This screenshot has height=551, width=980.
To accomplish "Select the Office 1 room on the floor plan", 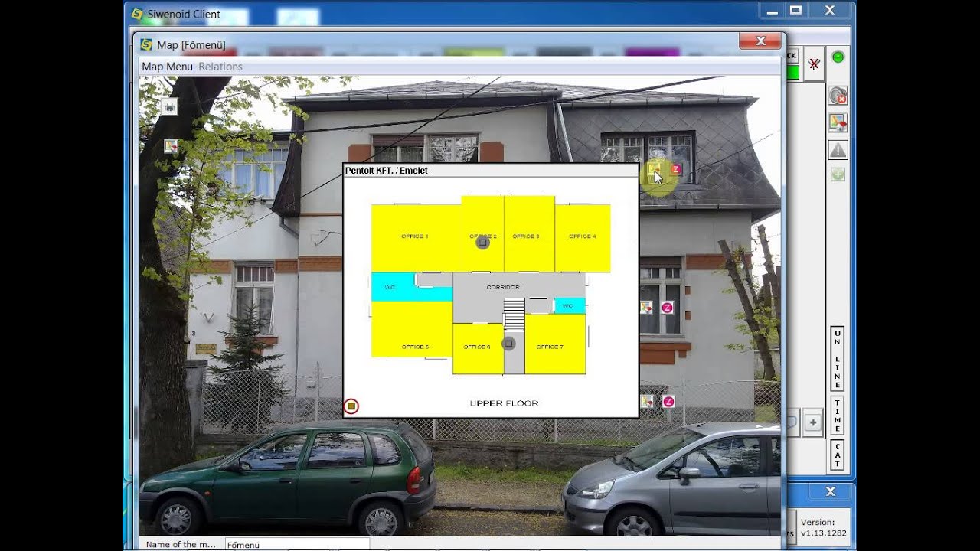I will coord(416,237).
